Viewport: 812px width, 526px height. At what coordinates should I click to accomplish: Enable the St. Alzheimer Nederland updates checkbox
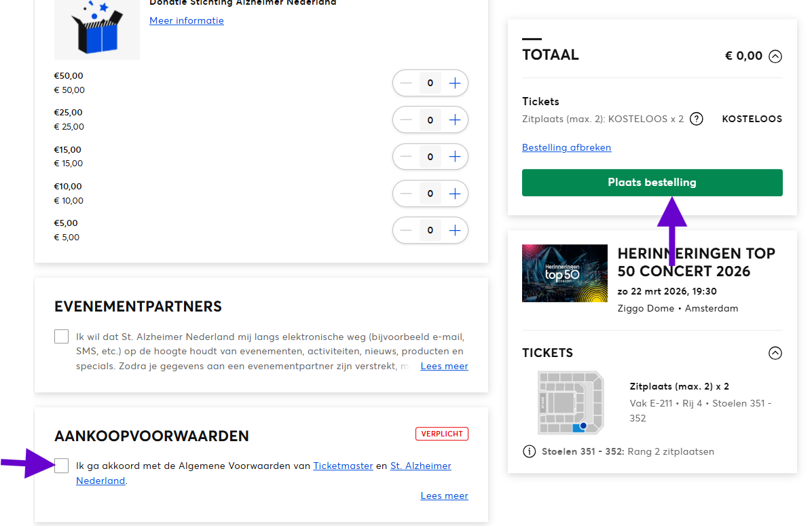click(x=61, y=336)
